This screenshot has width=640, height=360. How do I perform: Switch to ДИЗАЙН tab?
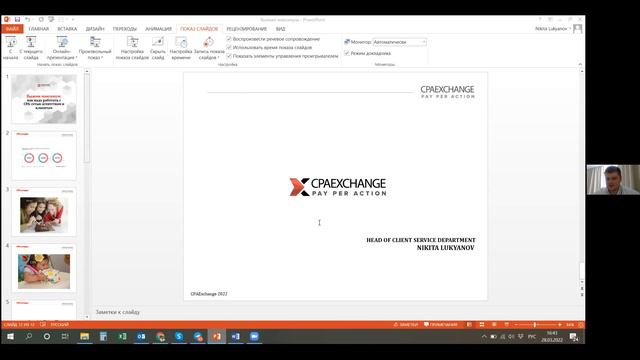[95, 29]
